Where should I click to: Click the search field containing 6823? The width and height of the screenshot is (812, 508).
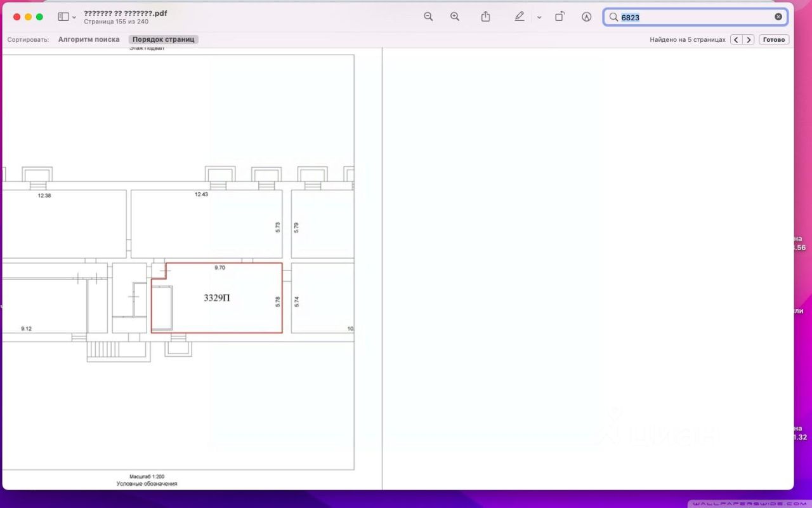click(695, 17)
